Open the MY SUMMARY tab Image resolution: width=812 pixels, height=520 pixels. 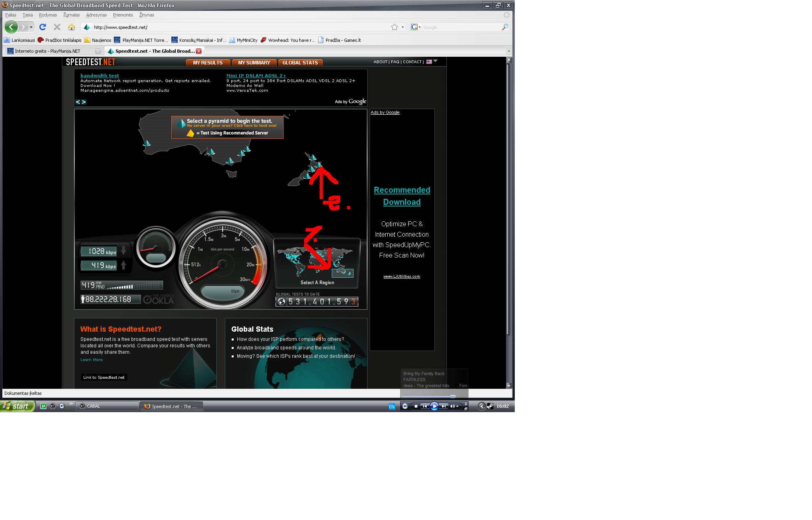(x=254, y=63)
